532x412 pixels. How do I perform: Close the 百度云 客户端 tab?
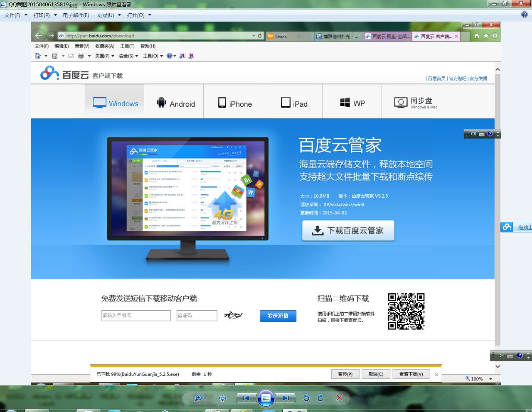coord(456,36)
